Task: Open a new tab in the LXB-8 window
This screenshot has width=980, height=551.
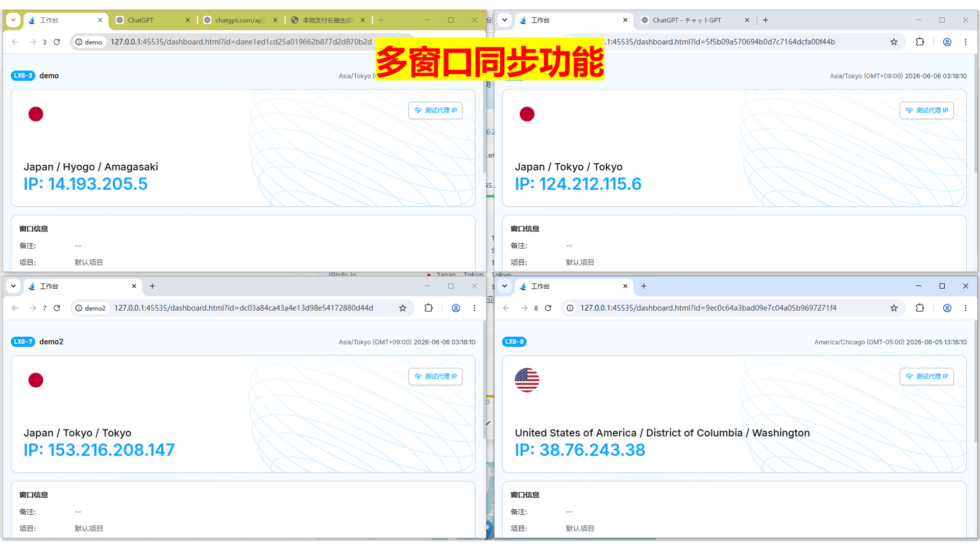Action: click(x=644, y=286)
